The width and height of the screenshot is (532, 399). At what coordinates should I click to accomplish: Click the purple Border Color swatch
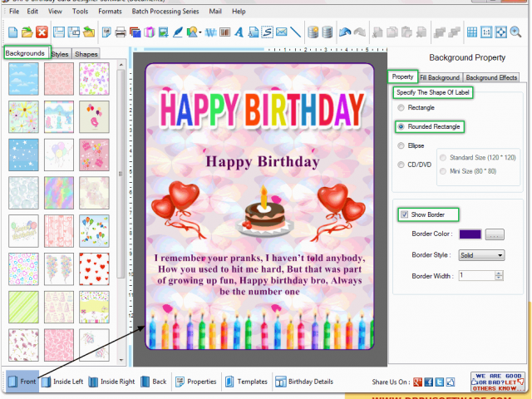click(x=470, y=235)
